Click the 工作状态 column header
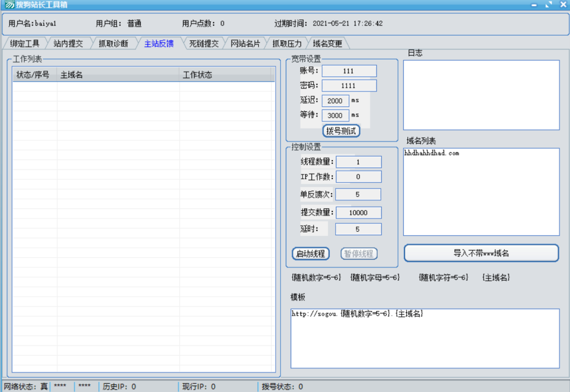Screen dimensions: 570x392 click(x=226, y=75)
